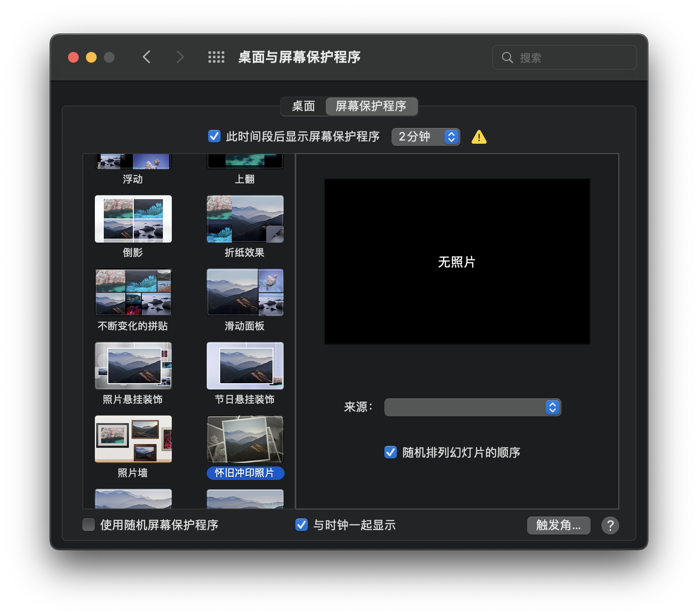Open the 2分钟 time delay dropdown
Screen dimensions: 698x616
click(426, 137)
